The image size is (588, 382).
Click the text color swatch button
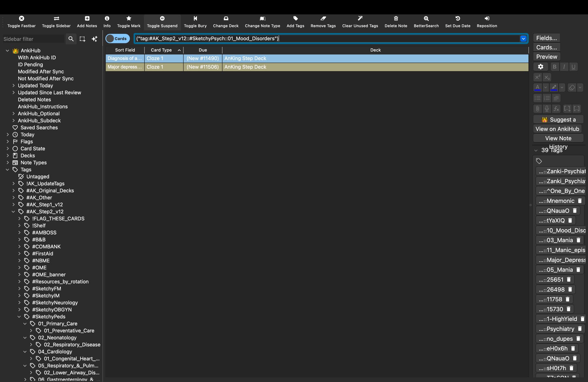(537, 88)
